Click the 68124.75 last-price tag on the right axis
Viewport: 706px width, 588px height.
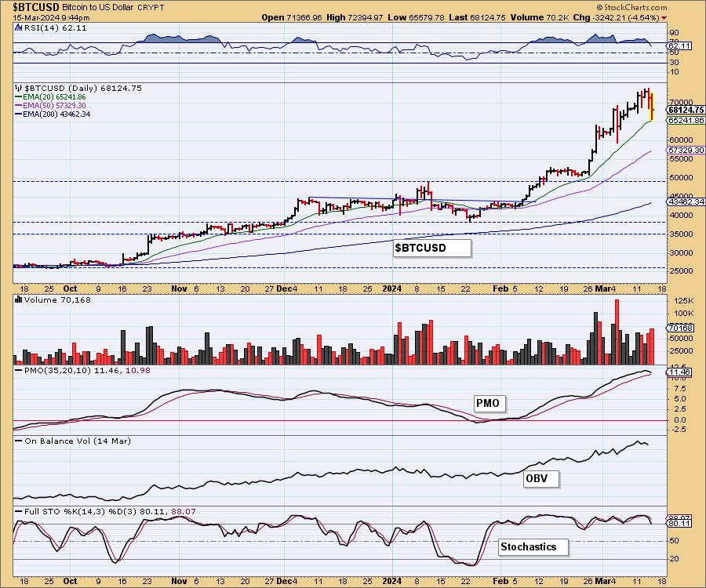(x=686, y=110)
